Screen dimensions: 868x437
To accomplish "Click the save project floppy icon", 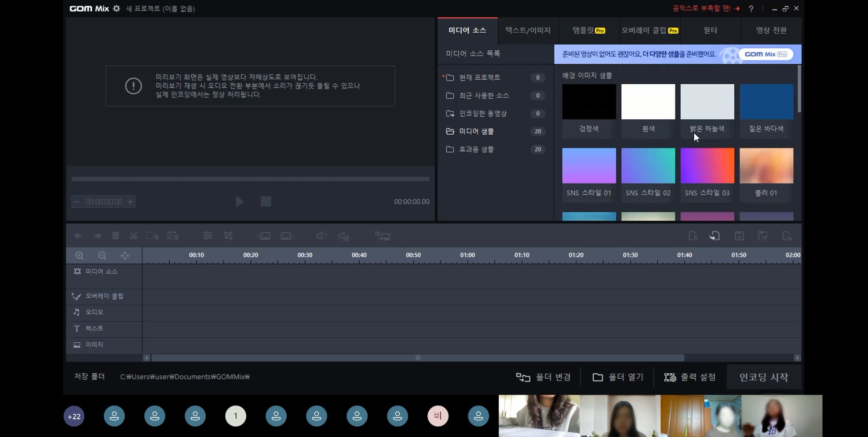I will (739, 236).
